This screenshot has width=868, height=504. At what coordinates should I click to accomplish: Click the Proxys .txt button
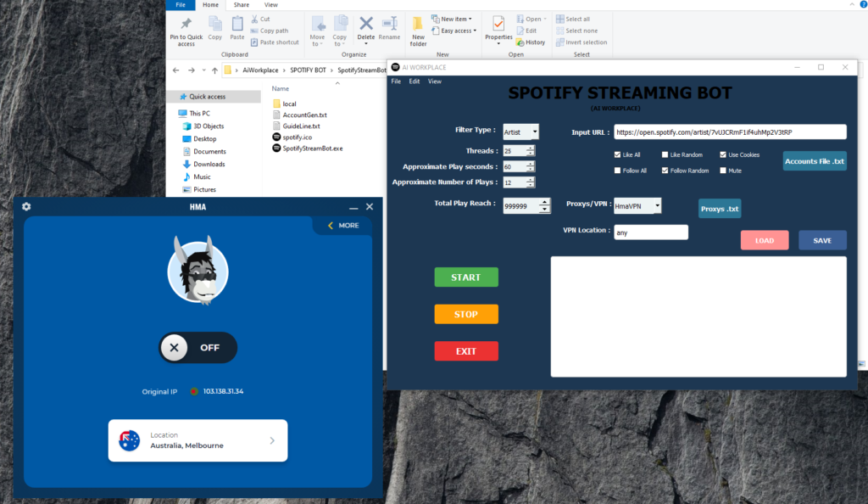pyautogui.click(x=720, y=209)
